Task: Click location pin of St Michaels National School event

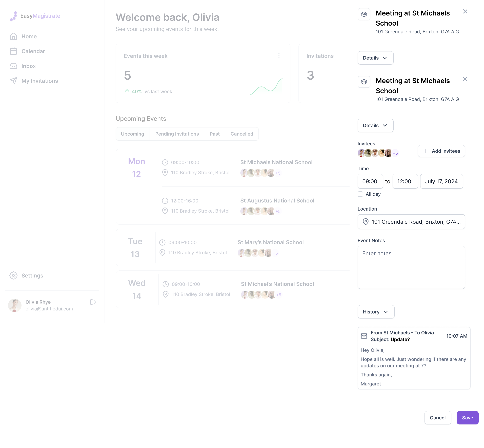Action: 165,173
